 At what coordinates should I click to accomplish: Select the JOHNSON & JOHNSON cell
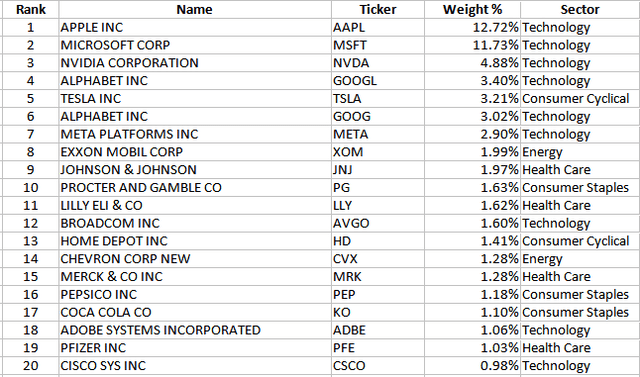click(195, 170)
